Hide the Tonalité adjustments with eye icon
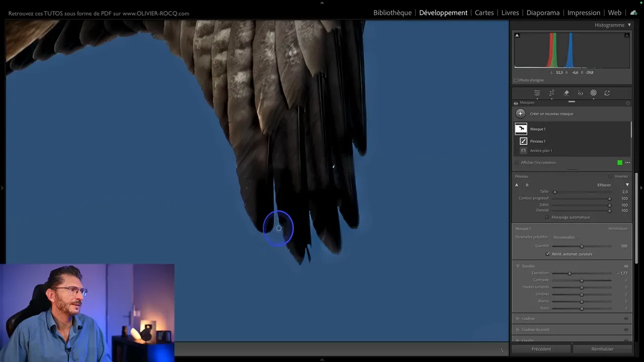The height and width of the screenshot is (362, 644). tap(626, 266)
